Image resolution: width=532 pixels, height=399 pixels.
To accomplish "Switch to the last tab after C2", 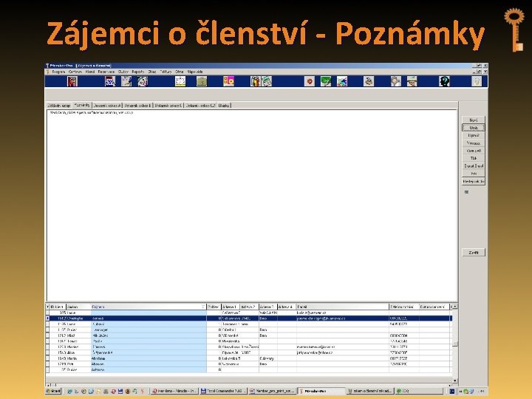I will pos(224,106).
